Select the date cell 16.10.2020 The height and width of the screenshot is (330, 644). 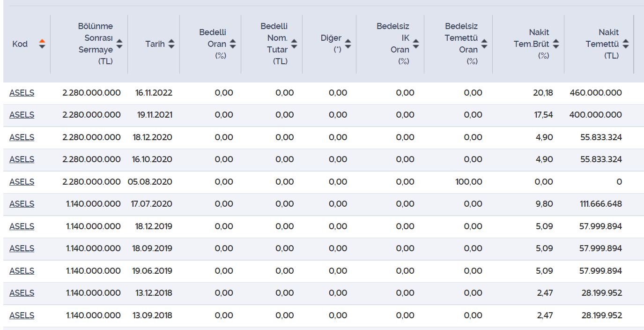[152, 159]
